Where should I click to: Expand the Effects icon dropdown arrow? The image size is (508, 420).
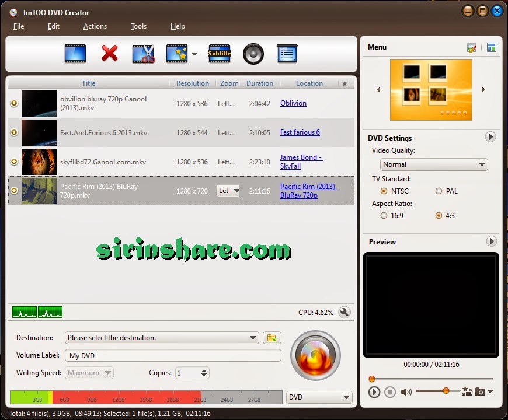tap(194, 54)
